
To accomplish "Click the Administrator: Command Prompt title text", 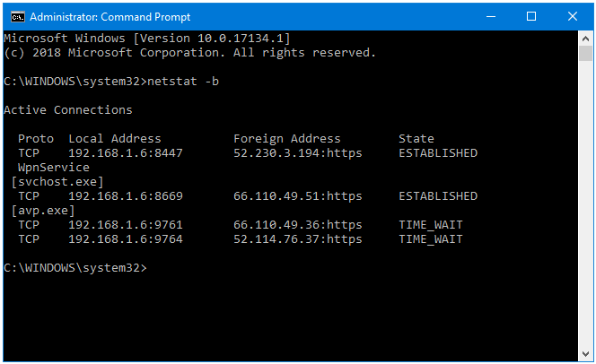I will click(110, 17).
